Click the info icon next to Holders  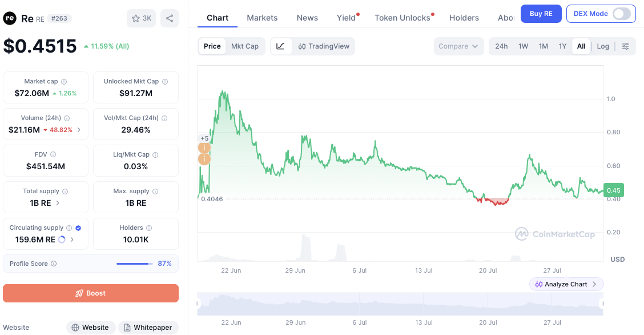pyautogui.click(x=149, y=228)
